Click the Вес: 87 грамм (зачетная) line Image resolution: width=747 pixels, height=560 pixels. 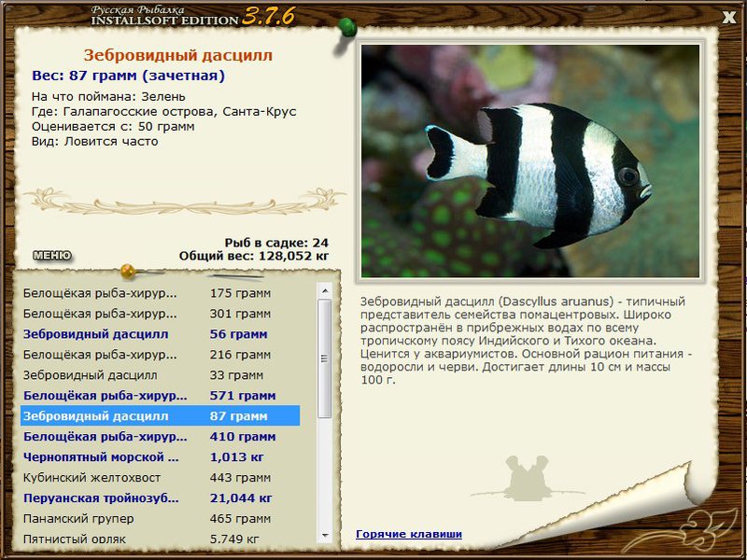[128, 76]
